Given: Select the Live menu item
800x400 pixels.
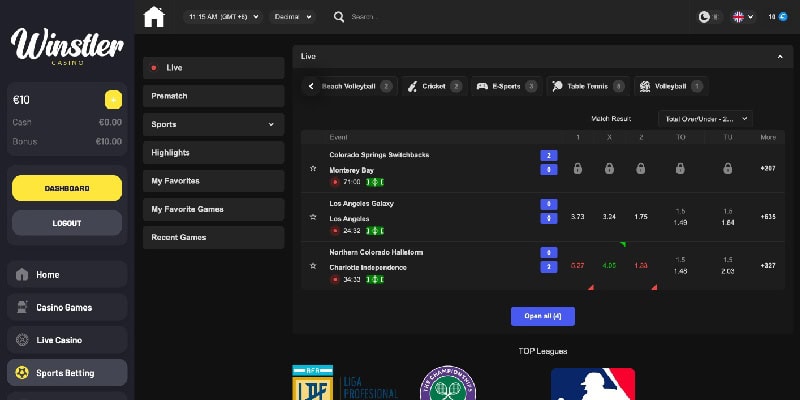Looking at the screenshot, I should pos(213,68).
